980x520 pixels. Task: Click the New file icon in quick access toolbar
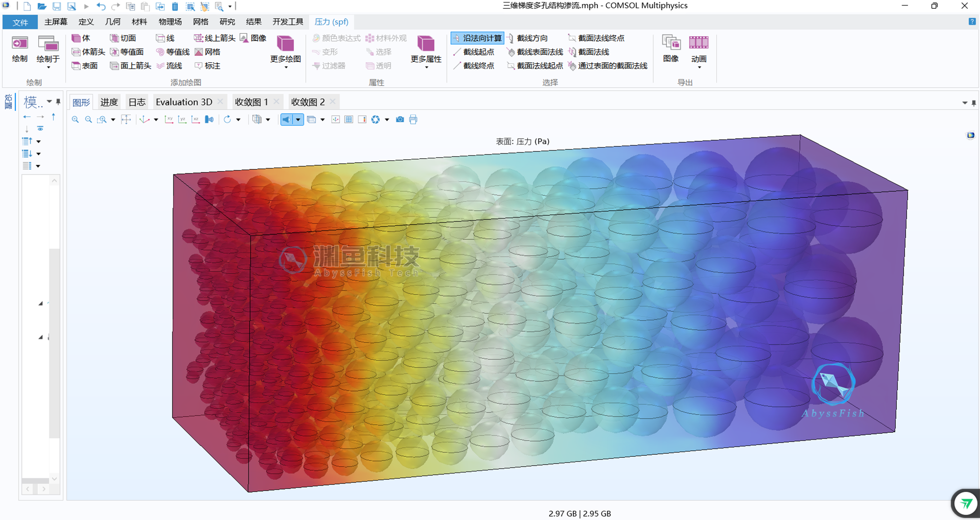pos(27,6)
